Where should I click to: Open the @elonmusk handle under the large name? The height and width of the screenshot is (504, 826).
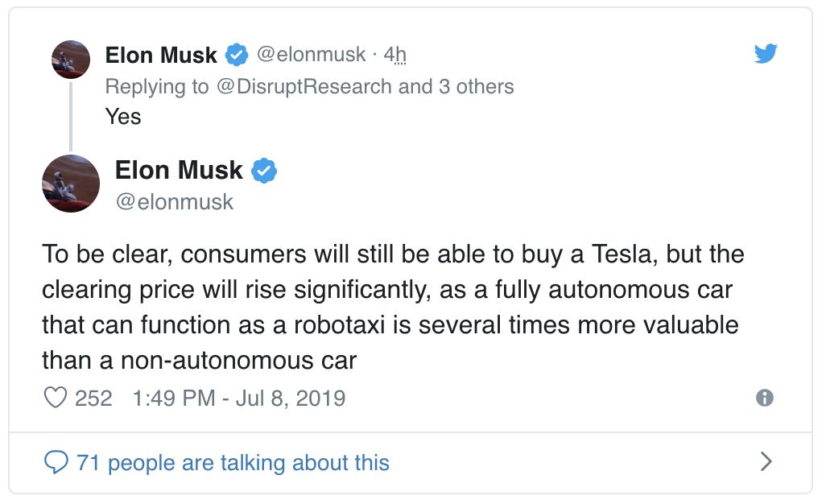(x=175, y=202)
